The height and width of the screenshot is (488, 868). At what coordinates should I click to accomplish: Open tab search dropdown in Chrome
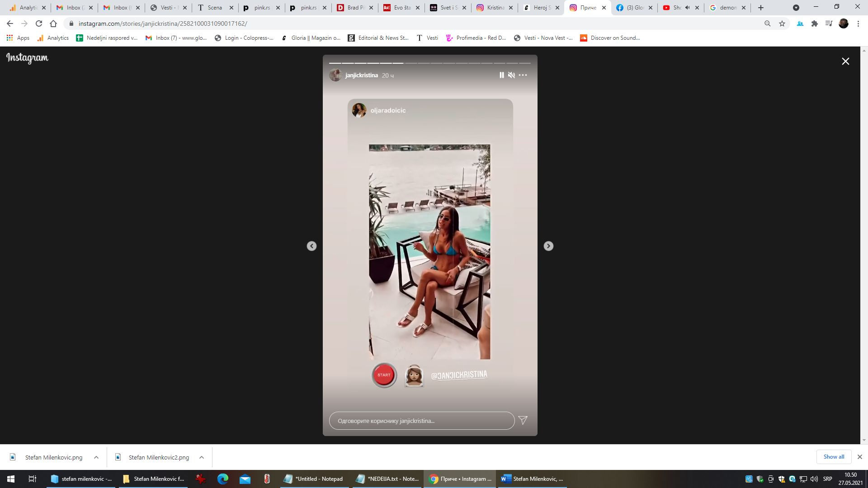(x=796, y=8)
